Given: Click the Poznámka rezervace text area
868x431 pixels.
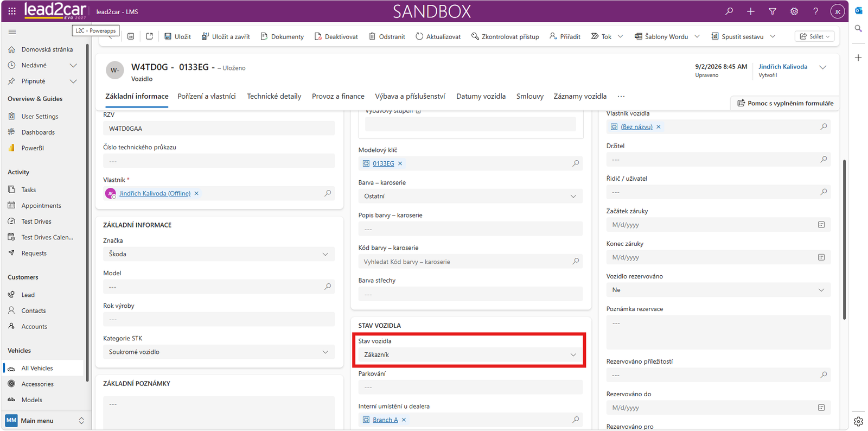Looking at the screenshot, I should click(718, 332).
